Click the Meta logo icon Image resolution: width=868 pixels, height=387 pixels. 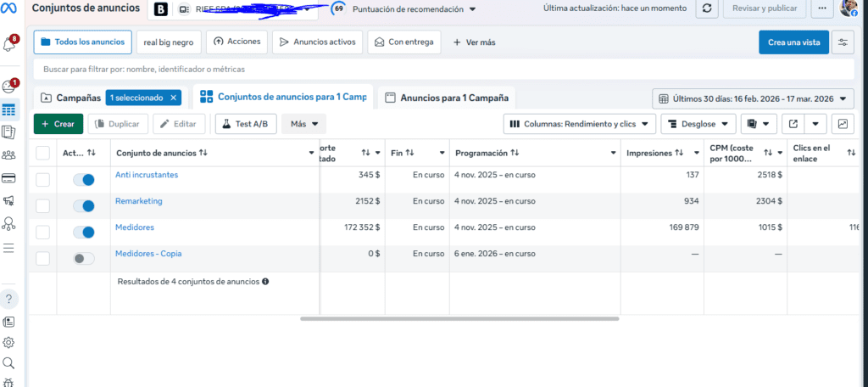pyautogui.click(x=8, y=8)
